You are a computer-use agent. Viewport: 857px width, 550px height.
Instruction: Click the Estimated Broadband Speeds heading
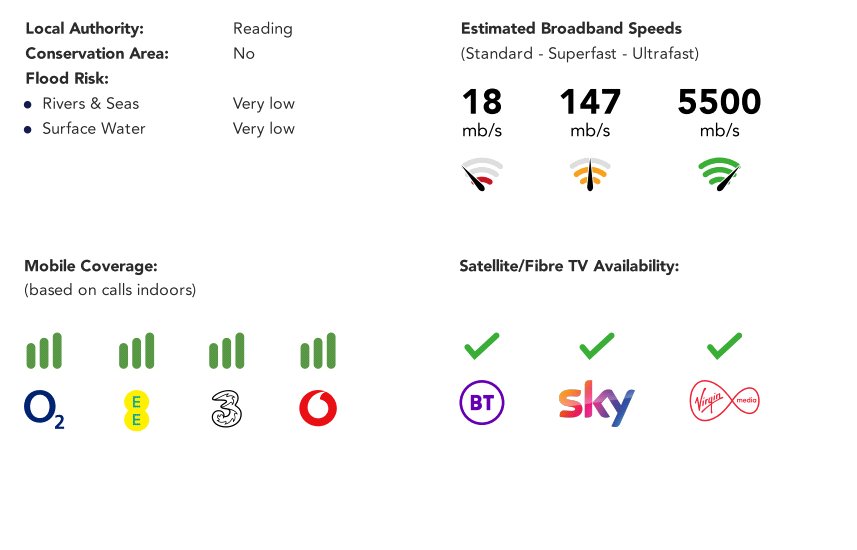(x=571, y=28)
